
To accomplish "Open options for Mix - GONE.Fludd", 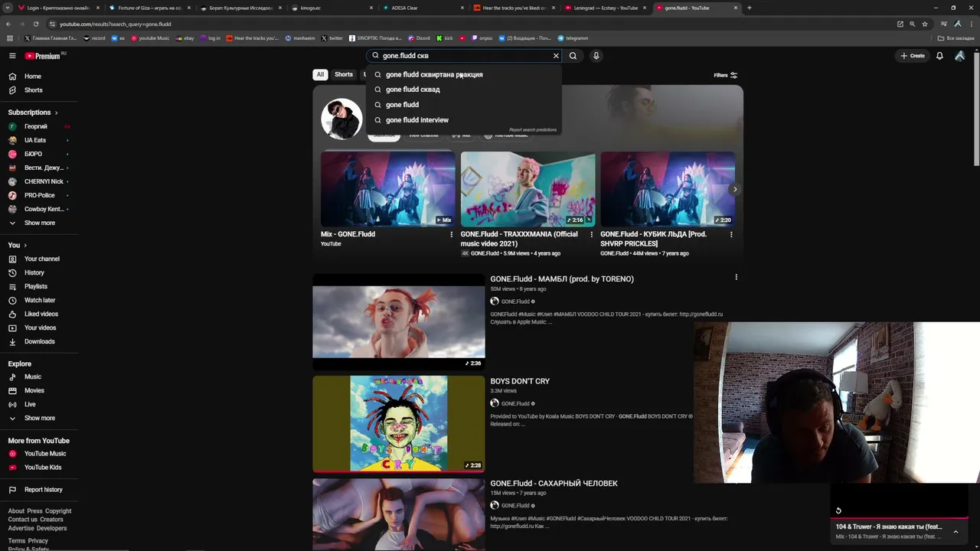I will [451, 235].
